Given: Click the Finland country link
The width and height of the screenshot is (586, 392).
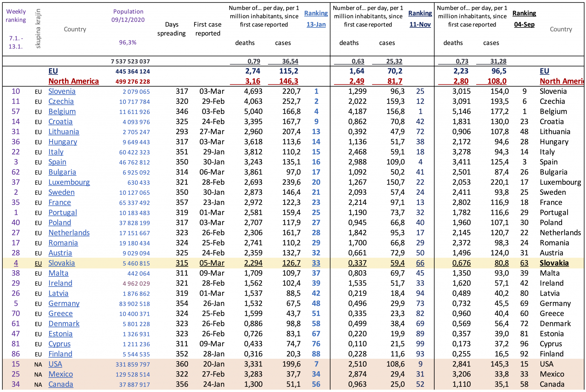Looking at the screenshot, I should click(60, 354).
